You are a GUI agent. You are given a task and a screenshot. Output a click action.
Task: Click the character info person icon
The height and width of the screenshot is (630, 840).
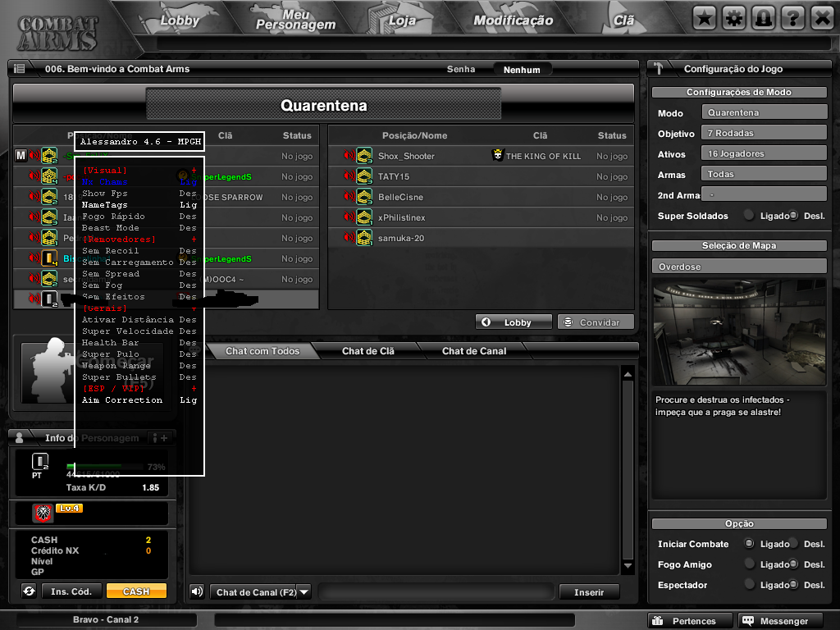(20, 438)
